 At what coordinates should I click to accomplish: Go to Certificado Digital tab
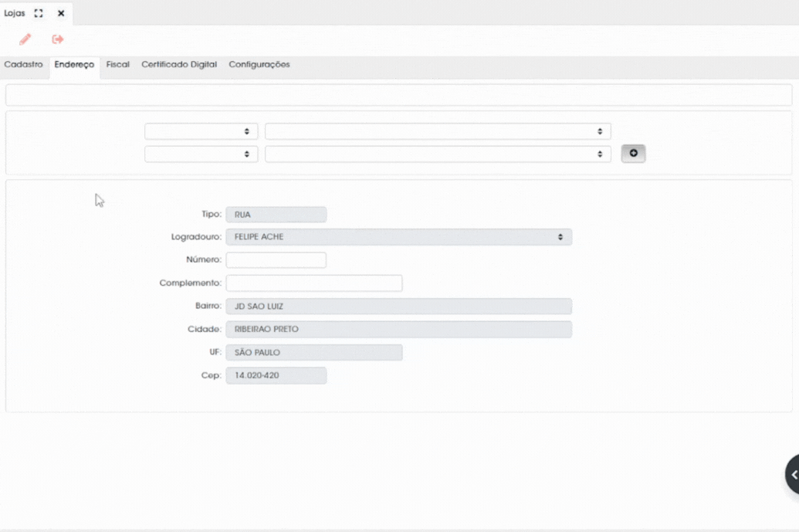point(179,65)
